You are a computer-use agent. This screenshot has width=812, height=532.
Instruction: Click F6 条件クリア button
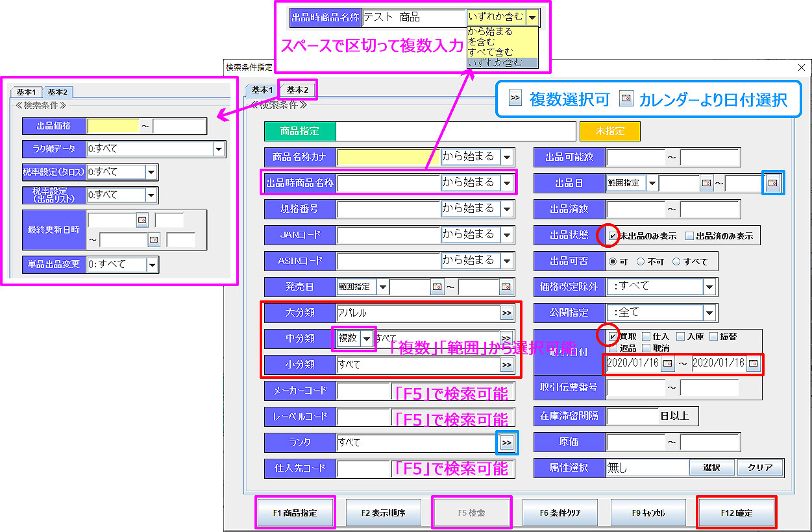coord(560,513)
